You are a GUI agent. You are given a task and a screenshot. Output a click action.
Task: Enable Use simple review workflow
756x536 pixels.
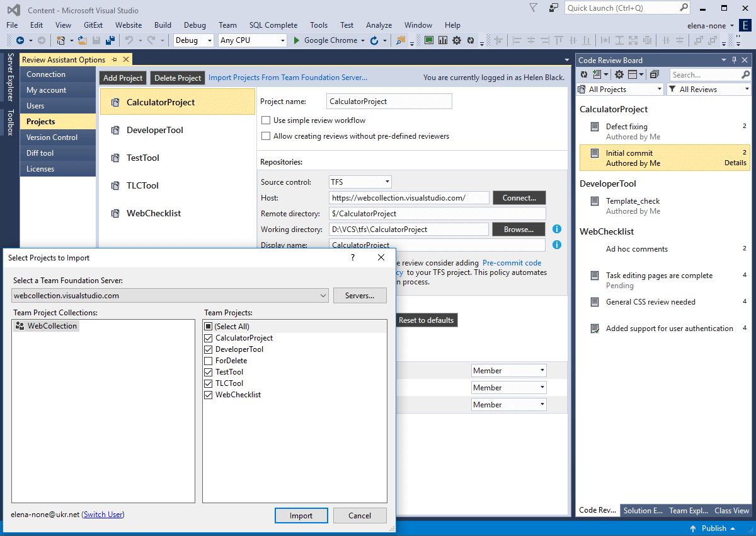click(266, 120)
